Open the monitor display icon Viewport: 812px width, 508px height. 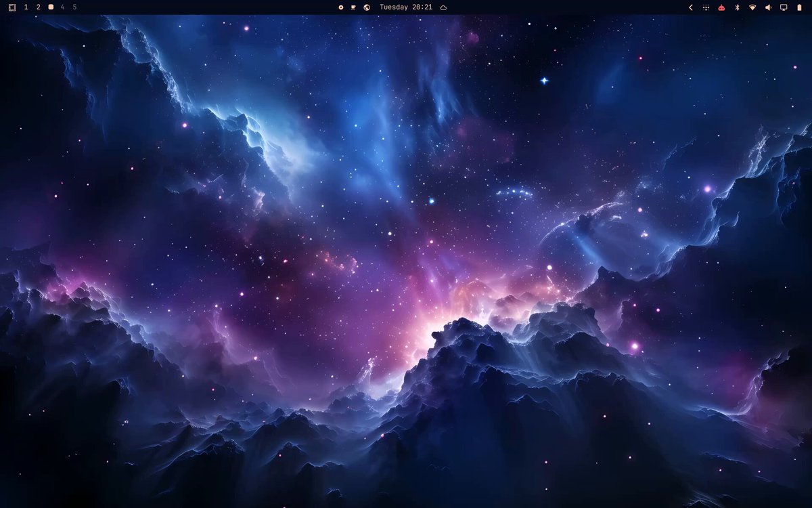click(784, 7)
